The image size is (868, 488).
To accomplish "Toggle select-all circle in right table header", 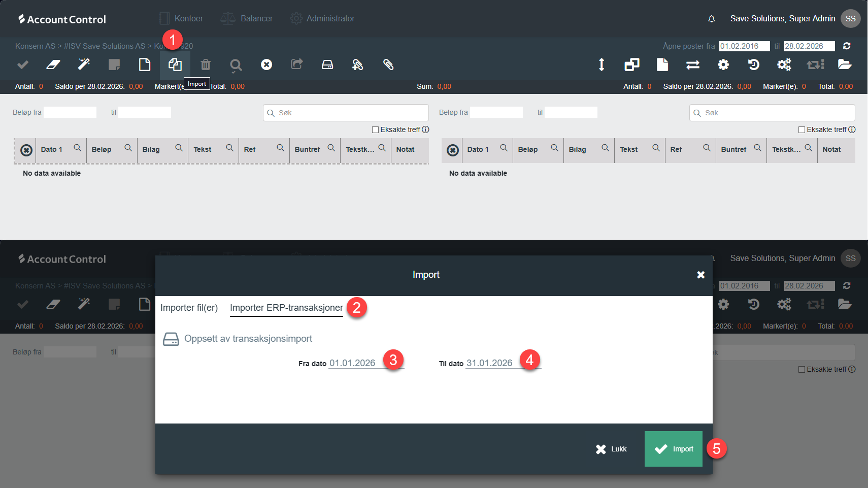I will (x=453, y=150).
